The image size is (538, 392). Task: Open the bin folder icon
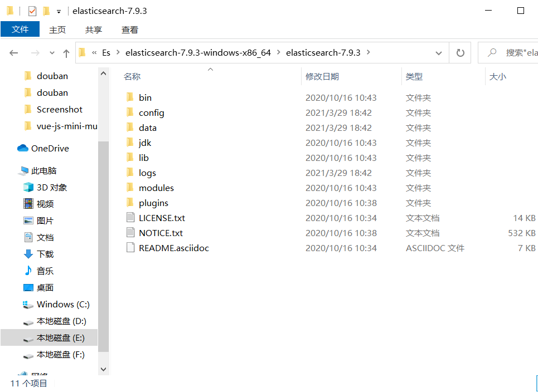click(x=130, y=97)
